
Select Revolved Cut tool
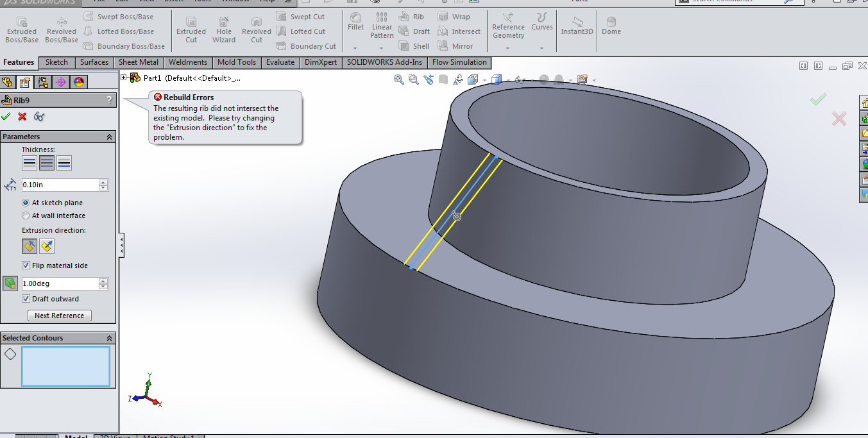click(257, 29)
